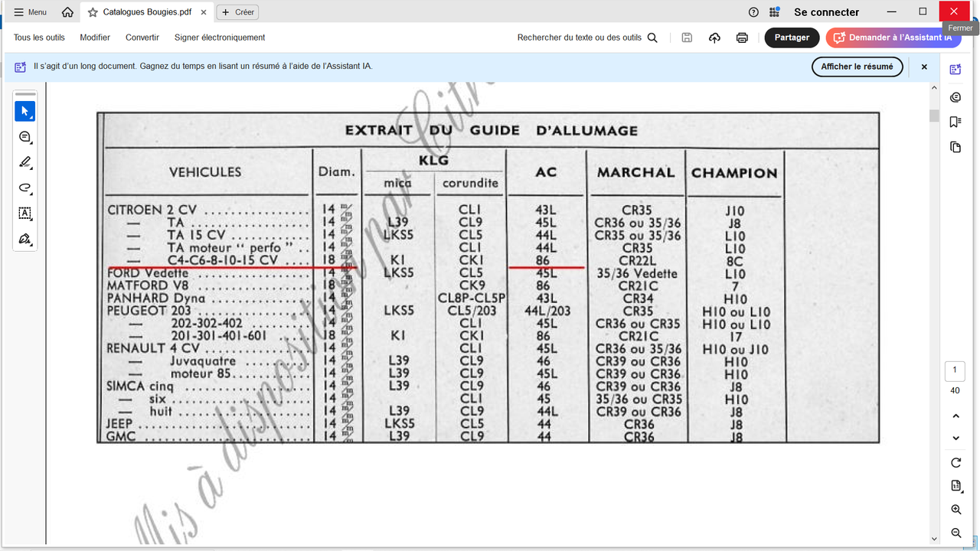980x551 pixels.
Task: Click the scrollbar down arrow
Action: (x=934, y=539)
